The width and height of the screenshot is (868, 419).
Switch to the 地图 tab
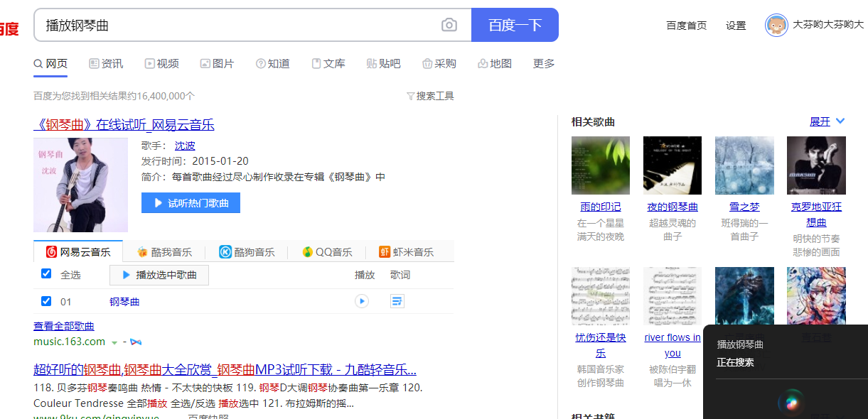click(x=495, y=64)
